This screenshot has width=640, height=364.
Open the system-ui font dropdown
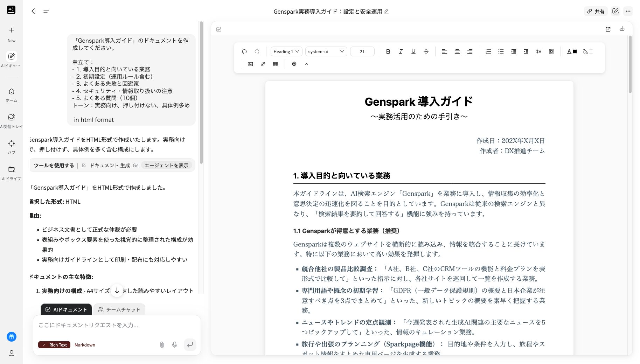tap(325, 51)
